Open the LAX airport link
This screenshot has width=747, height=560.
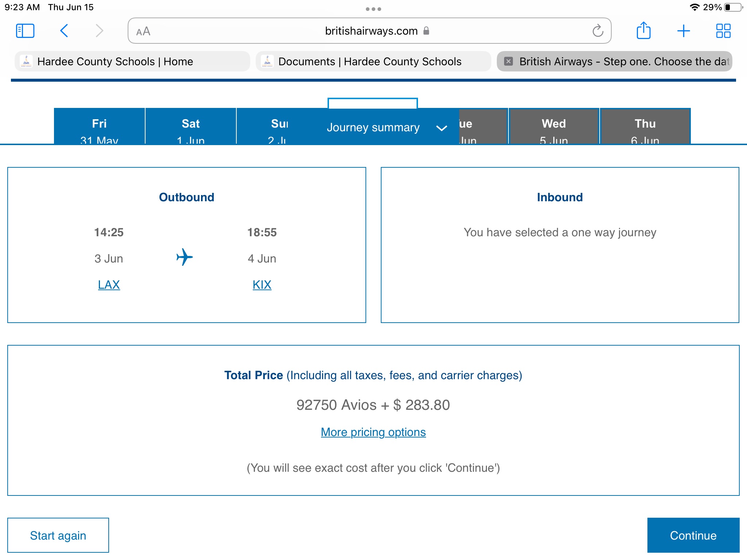click(109, 284)
